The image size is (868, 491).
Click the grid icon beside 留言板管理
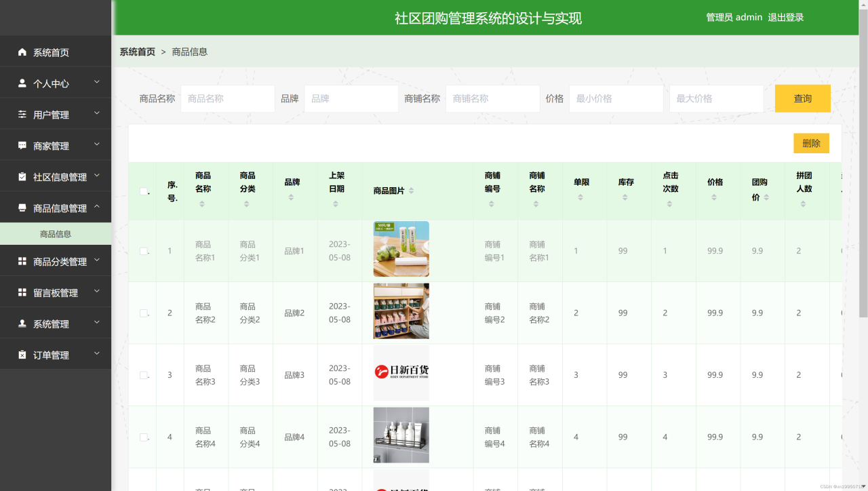(22, 292)
